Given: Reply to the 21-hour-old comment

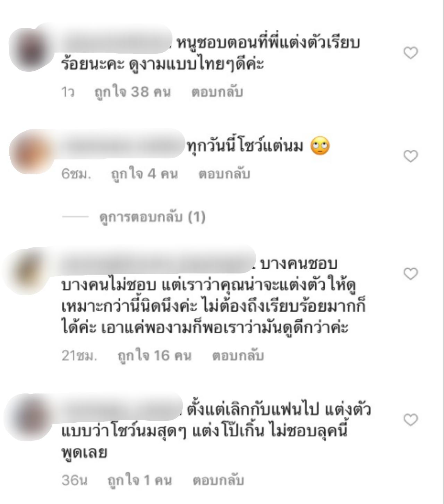Looking at the screenshot, I should tap(238, 356).
